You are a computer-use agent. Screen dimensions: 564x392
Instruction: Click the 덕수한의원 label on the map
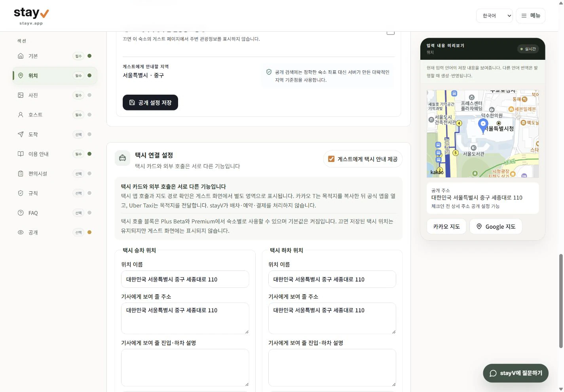point(492,116)
